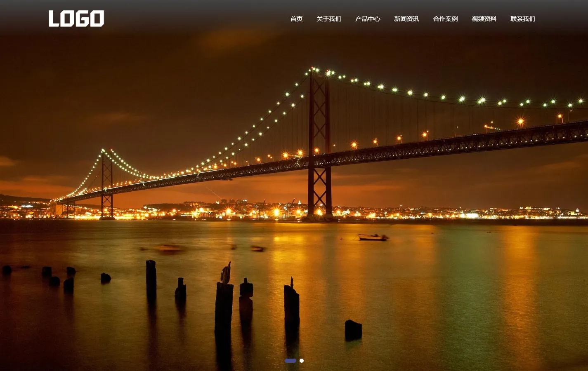The width and height of the screenshot is (588, 371).
Task: Open 视频资料 from the top navigation
Action: click(x=484, y=19)
